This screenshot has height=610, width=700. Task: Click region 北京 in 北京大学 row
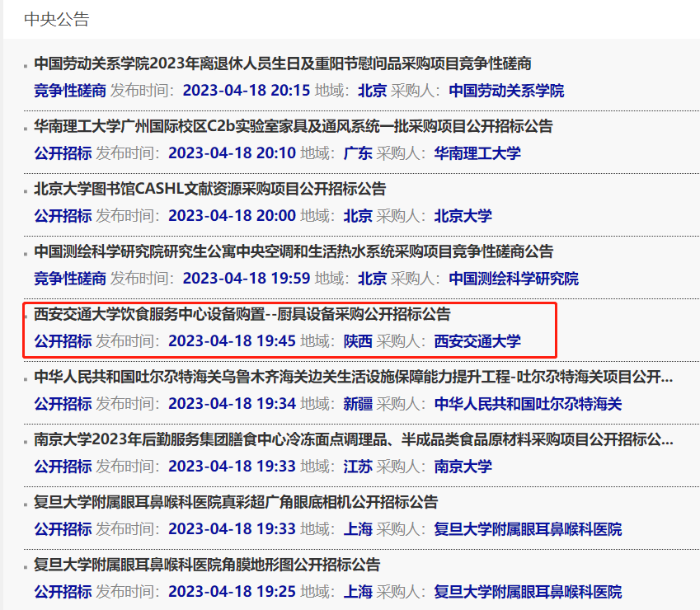click(x=358, y=216)
